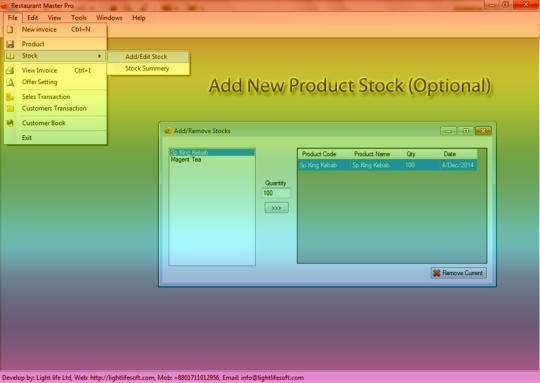Click the Qty column header

point(422,154)
